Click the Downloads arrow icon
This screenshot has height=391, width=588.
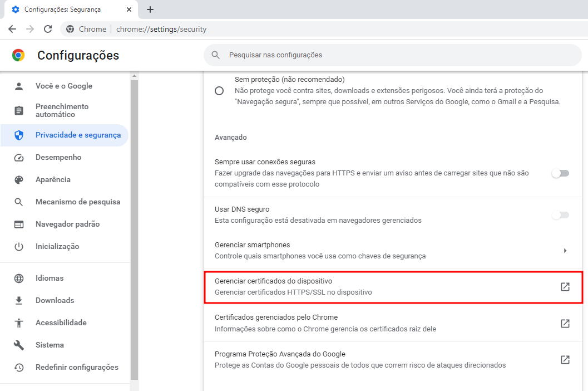[x=19, y=300]
